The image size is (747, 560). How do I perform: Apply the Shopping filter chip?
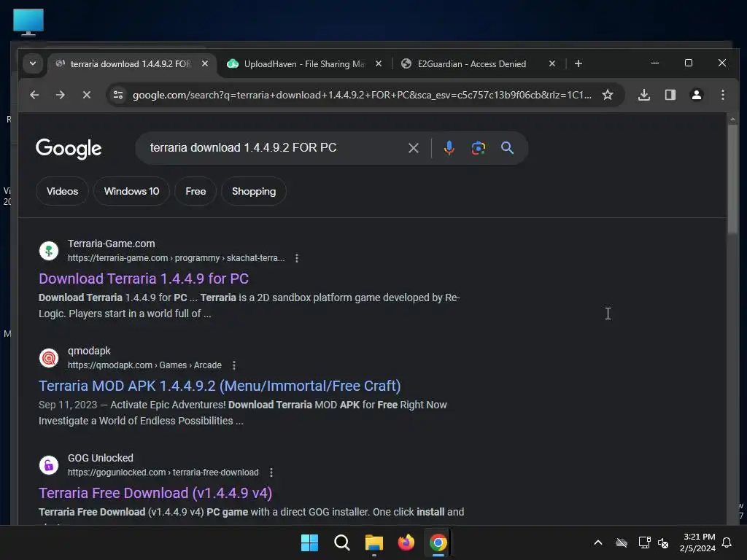253,192
